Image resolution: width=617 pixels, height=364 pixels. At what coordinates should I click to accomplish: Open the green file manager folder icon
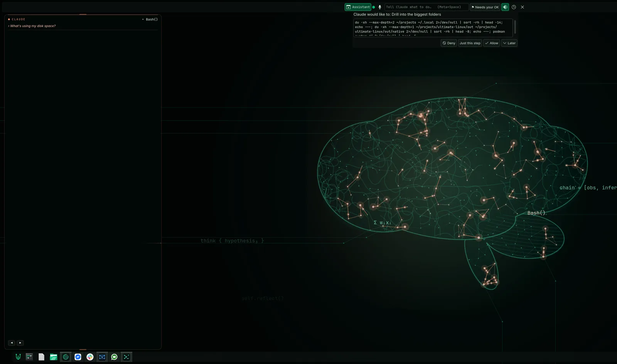[54, 357]
